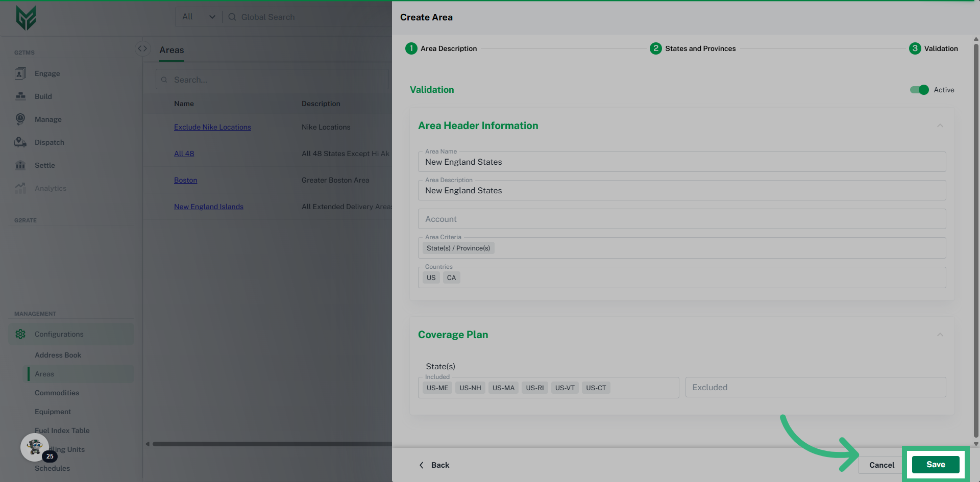The width and height of the screenshot is (980, 482).
Task: Click the Dispatch truck icon
Action: [x=20, y=142]
